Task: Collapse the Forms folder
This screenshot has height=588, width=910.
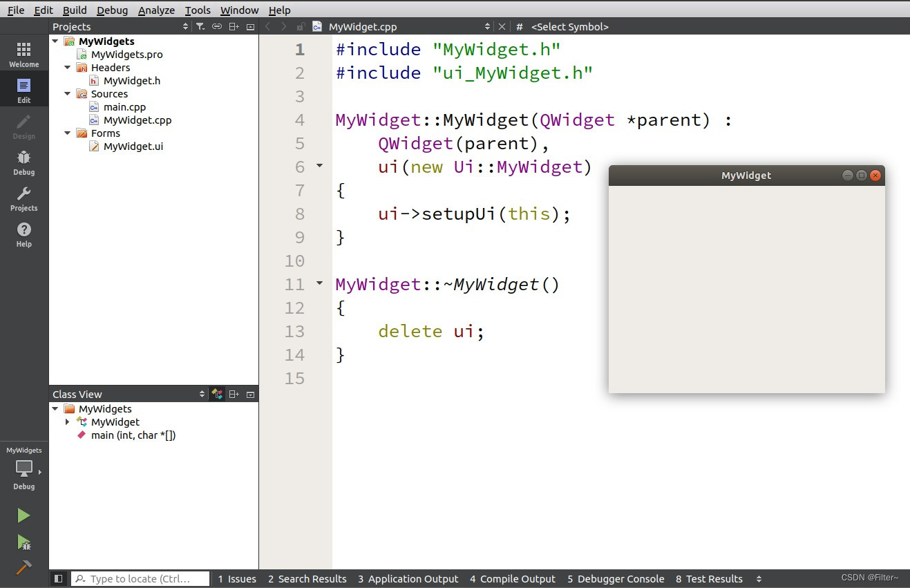Action: pos(68,133)
